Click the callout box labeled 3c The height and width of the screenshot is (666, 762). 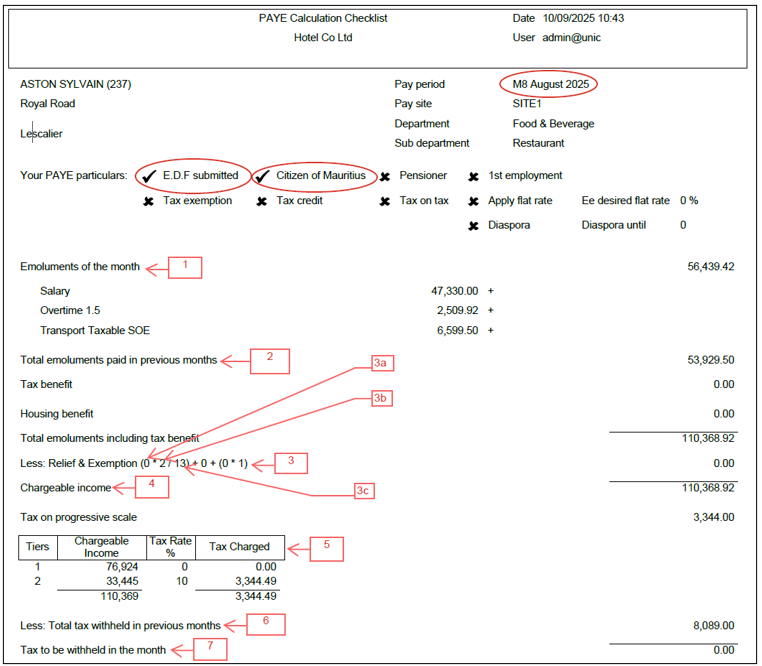363,490
